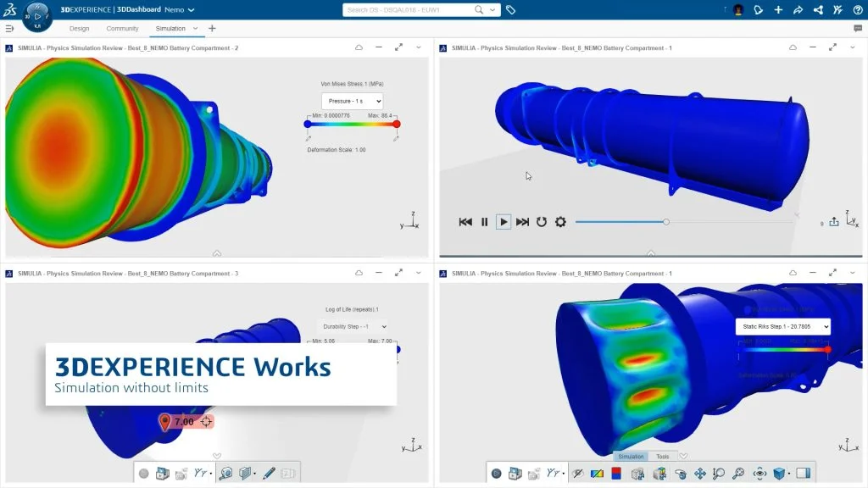Click the export icon in top-right widget

click(x=834, y=222)
